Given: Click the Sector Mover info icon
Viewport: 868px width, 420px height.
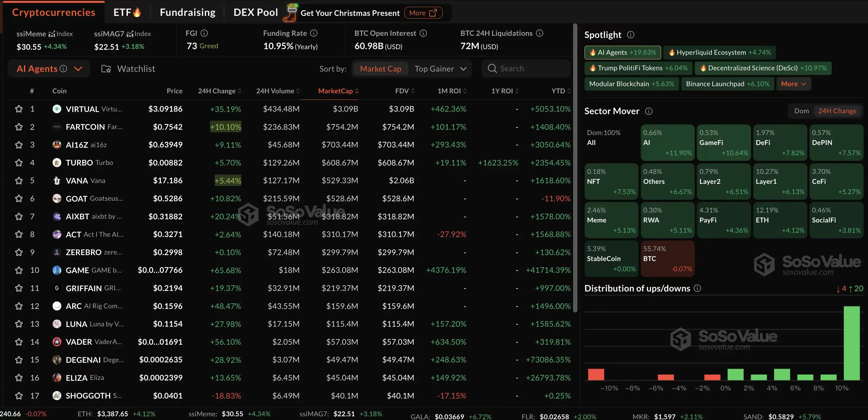Looking at the screenshot, I should pyautogui.click(x=649, y=111).
